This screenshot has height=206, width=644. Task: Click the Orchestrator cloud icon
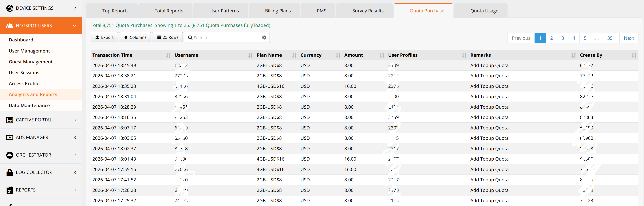[10, 155]
